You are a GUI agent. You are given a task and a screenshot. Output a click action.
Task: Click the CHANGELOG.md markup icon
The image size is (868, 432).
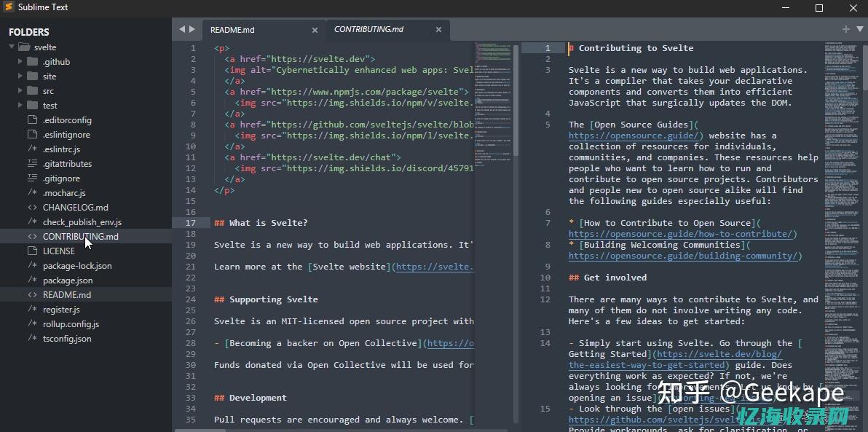32,207
